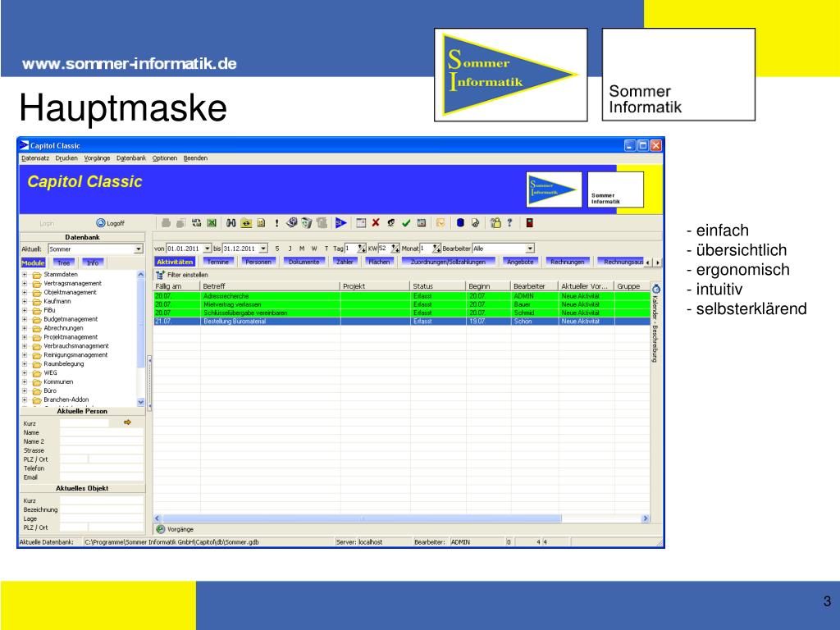Open the von date dropdown

click(x=208, y=249)
